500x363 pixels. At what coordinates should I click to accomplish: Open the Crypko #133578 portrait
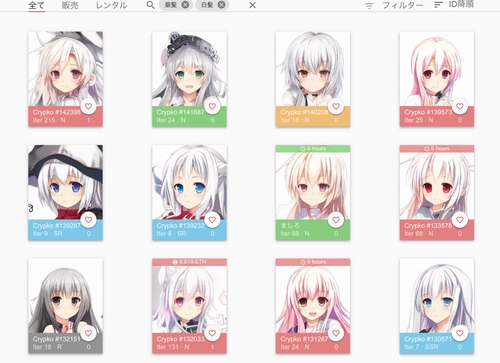point(437,186)
